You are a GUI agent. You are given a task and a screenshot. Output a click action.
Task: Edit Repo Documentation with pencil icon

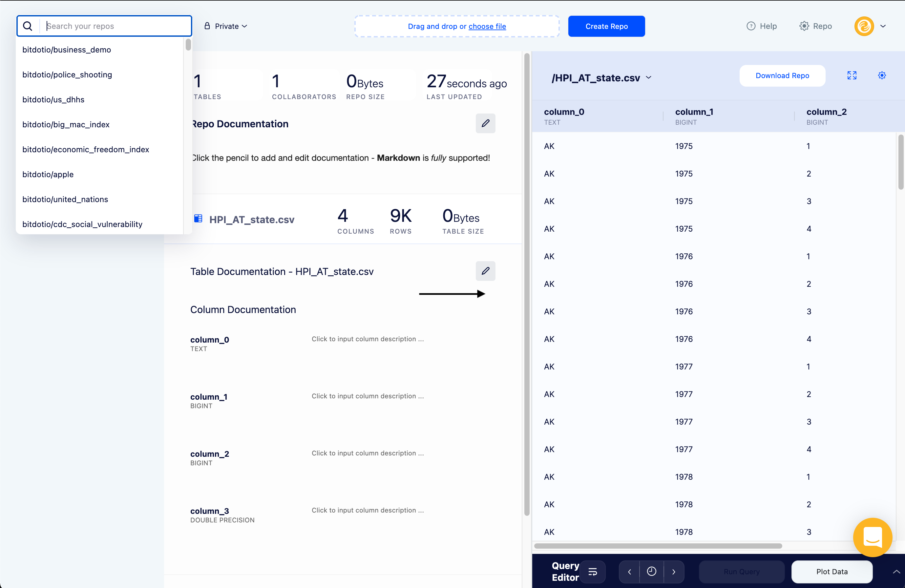(x=485, y=123)
